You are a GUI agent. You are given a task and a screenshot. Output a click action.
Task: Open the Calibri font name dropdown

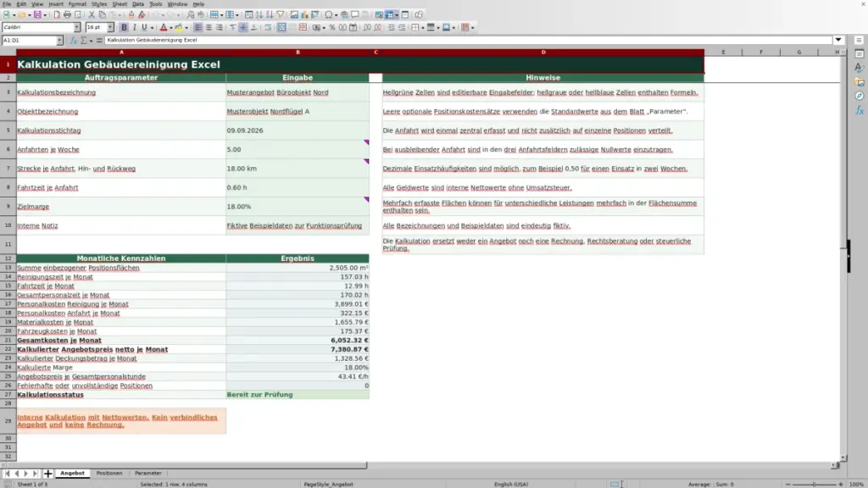[x=77, y=28]
